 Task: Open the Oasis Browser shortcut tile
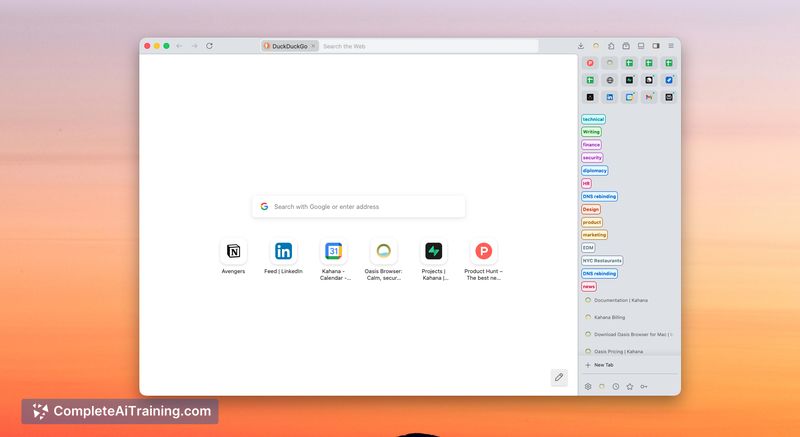point(383,260)
